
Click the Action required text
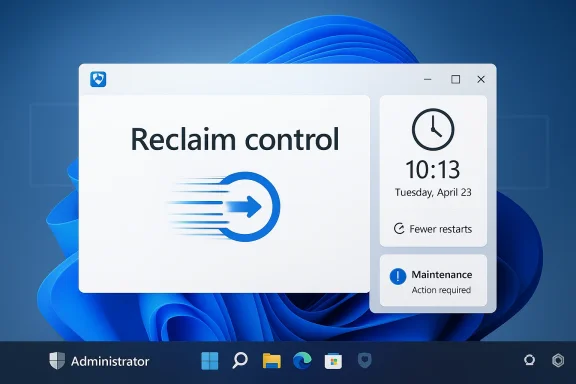(x=441, y=290)
